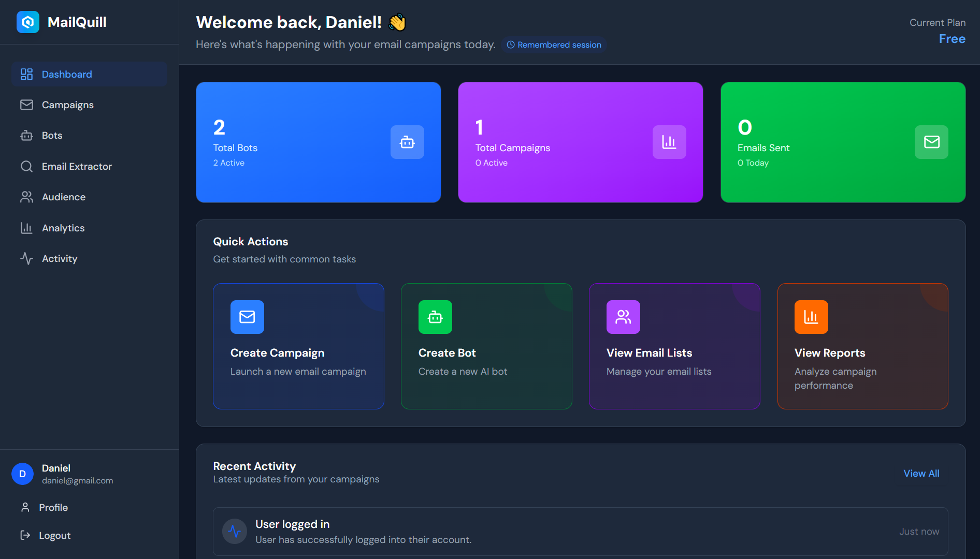The height and width of the screenshot is (559, 980).
Task: Open the Activity page label
Action: click(60, 258)
